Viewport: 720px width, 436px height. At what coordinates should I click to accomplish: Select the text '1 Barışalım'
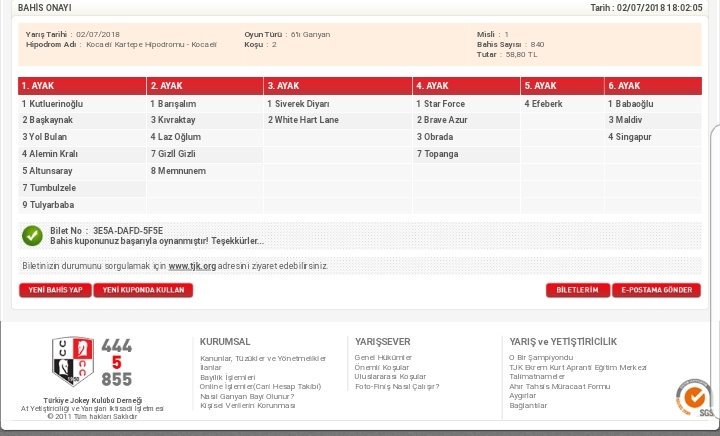pyautogui.click(x=173, y=104)
